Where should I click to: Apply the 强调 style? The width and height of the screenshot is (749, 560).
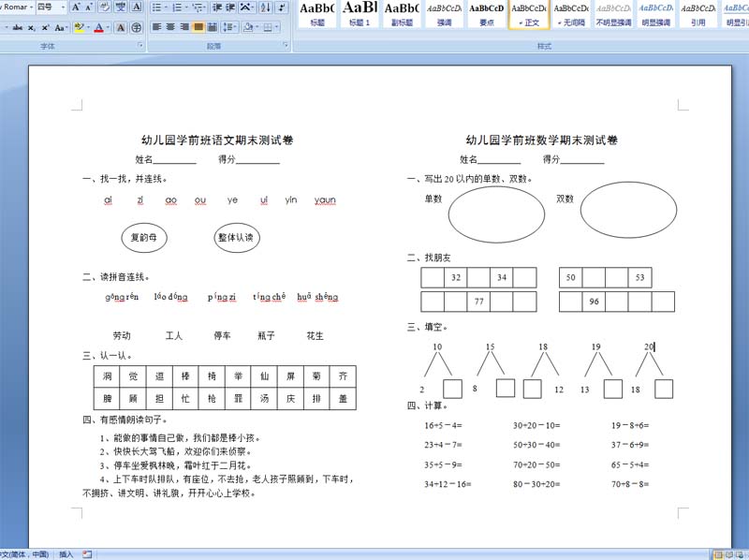(x=444, y=14)
